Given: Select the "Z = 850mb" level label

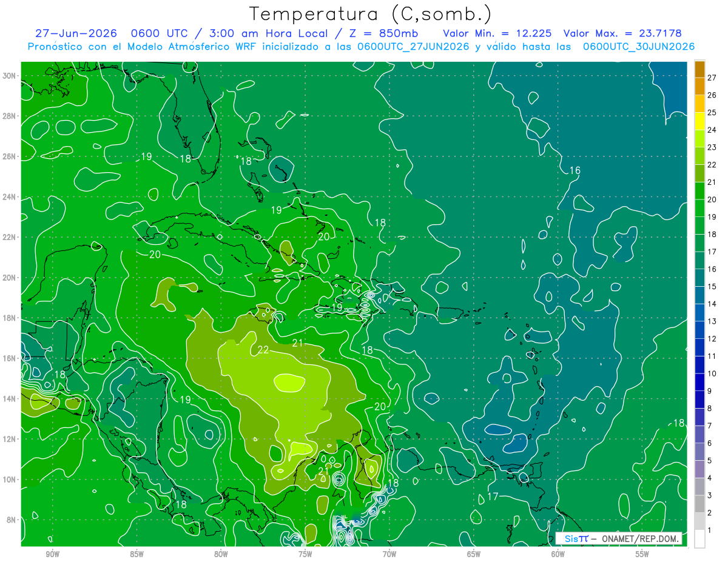Looking at the screenshot, I should click(x=383, y=33).
